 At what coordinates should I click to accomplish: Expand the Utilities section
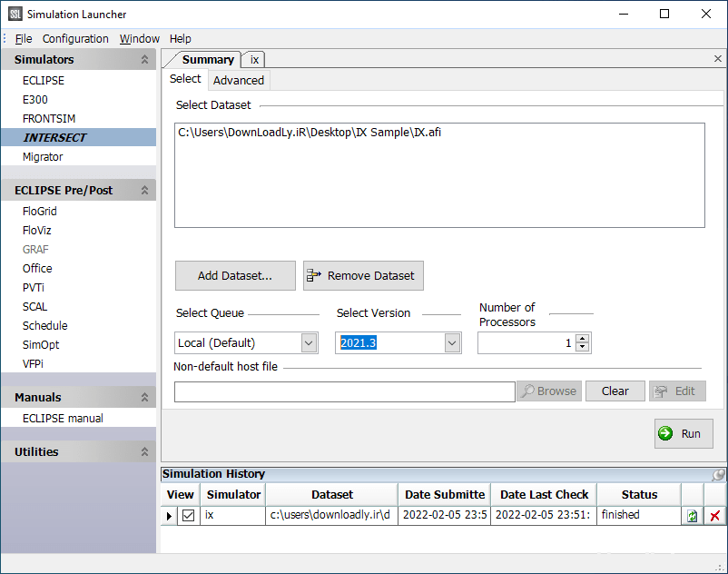point(145,452)
